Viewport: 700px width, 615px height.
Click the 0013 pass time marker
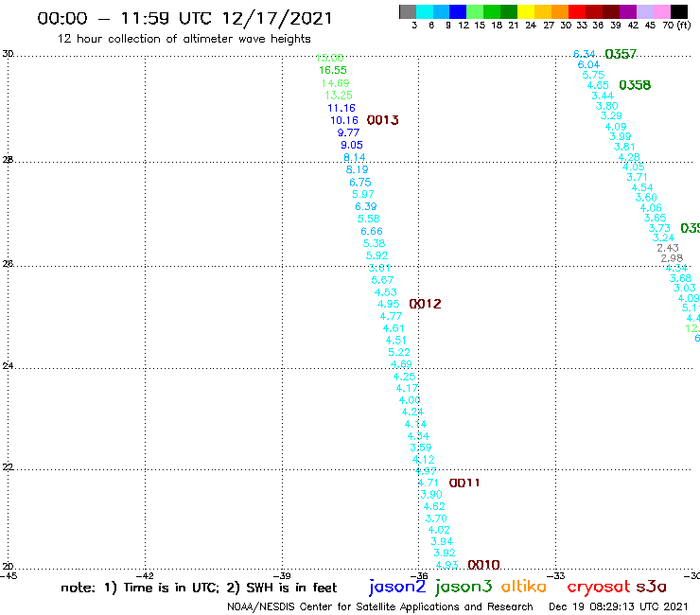[382, 120]
